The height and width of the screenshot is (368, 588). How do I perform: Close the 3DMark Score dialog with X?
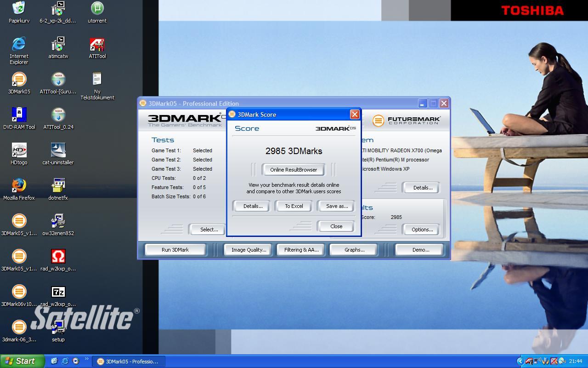tap(355, 115)
